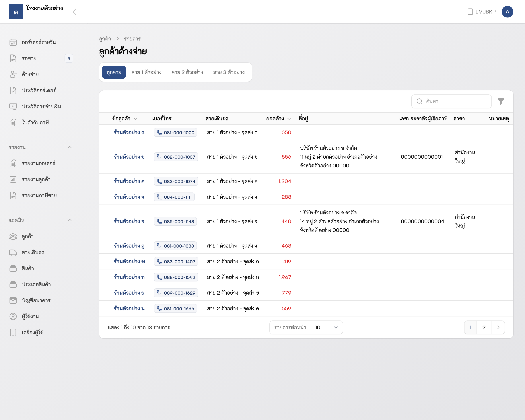Sort by ชื่อลูกค้า column chevron
Viewport: 525px width, 420px height.
(x=136, y=119)
